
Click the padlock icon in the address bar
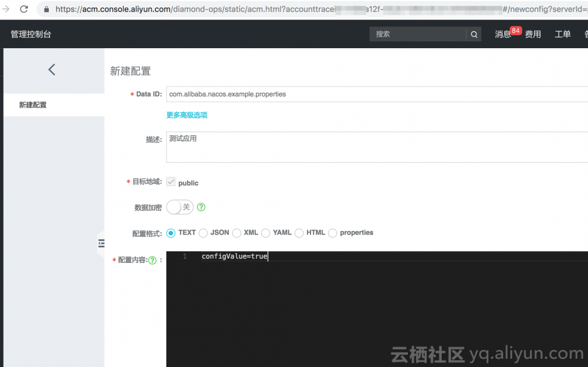(46, 9)
